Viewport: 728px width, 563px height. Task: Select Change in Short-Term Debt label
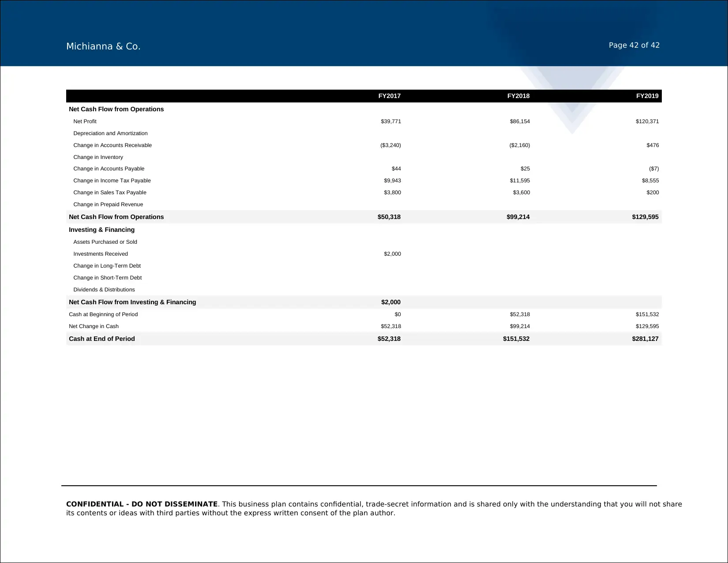click(x=107, y=278)
